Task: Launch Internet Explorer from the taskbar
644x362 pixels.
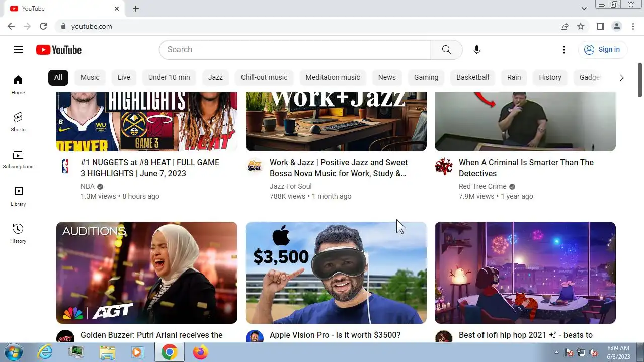Action: 45,352
